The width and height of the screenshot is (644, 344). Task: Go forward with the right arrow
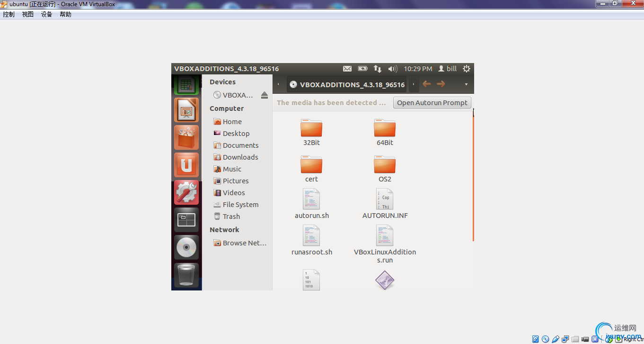[x=441, y=84]
